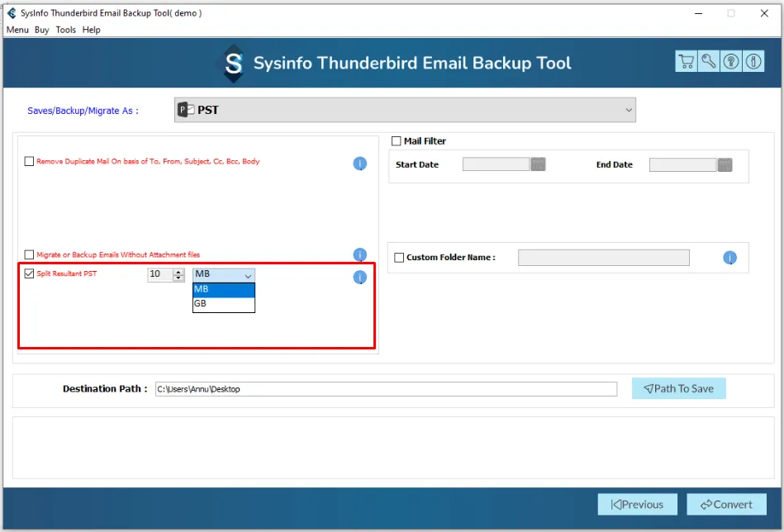This screenshot has width=784, height=532.
Task: Open the question mark help icon
Action: 731,61
